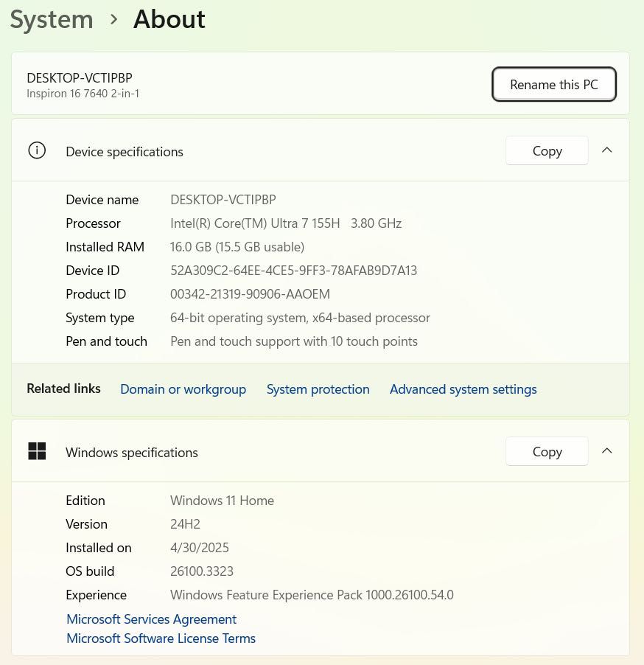
Task: Click the 16.0 GB installed RAM value
Action: tap(237, 247)
